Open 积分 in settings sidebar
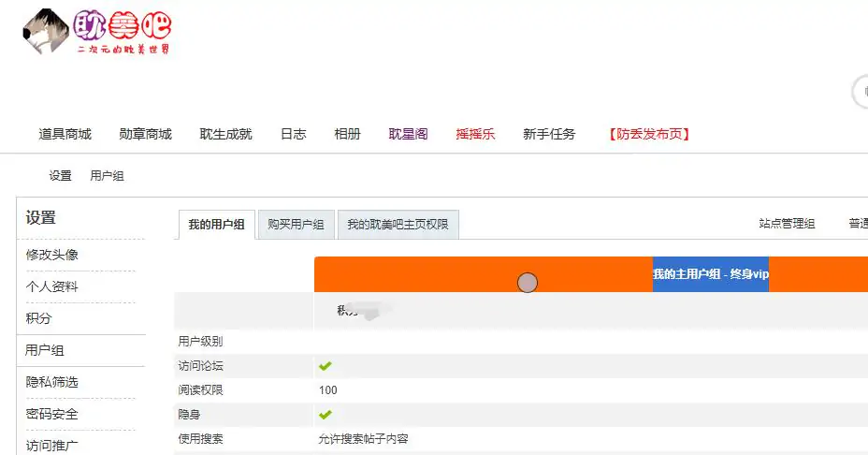Image resolution: width=868 pixels, height=455 pixels. pyautogui.click(x=38, y=318)
